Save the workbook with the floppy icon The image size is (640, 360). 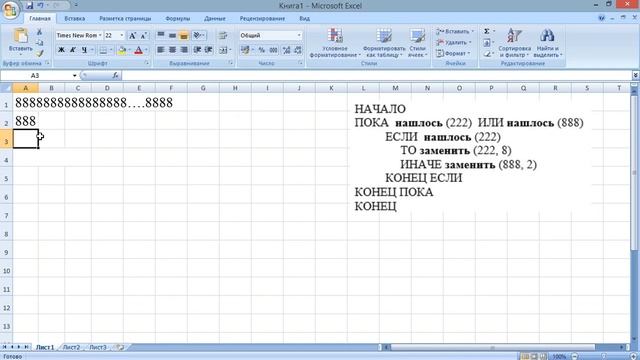tap(29, 5)
